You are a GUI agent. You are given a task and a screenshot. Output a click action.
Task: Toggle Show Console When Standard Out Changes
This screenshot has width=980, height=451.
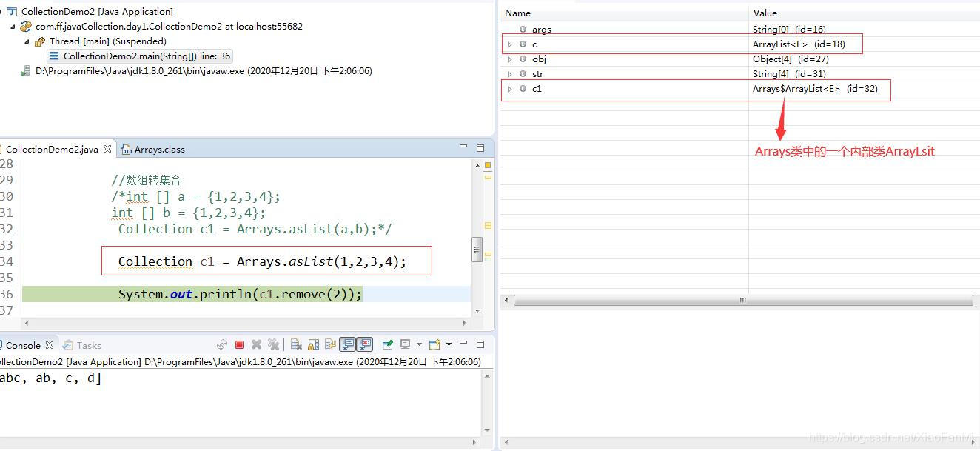pos(348,344)
